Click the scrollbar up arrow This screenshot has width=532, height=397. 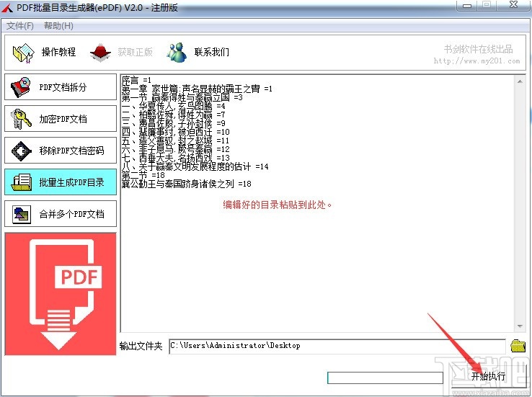[x=520, y=81]
